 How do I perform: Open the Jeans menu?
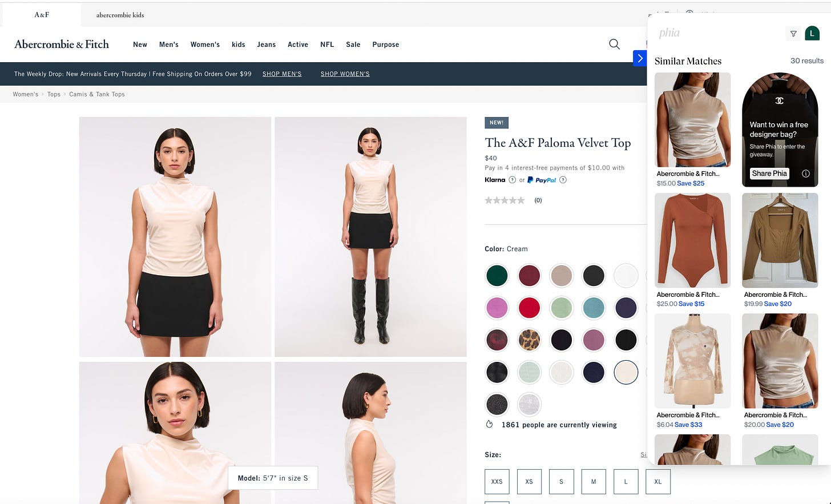tap(266, 45)
